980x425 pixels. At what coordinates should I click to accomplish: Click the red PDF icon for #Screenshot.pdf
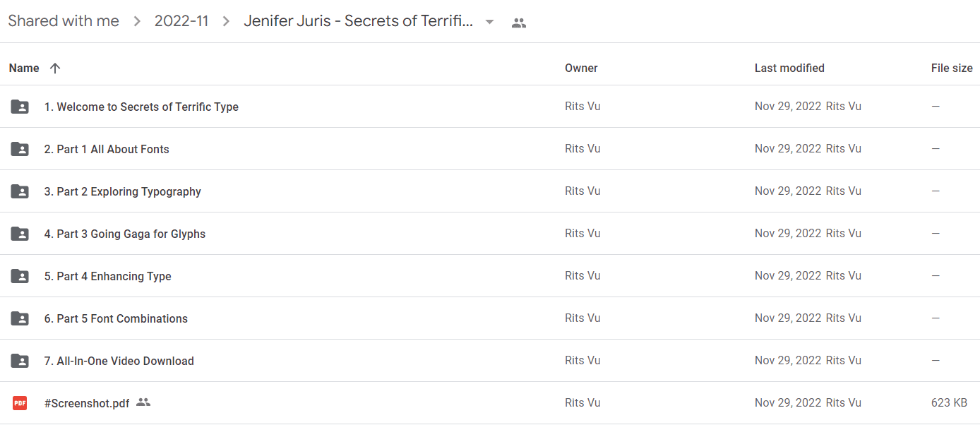click(x=20, y=403)
